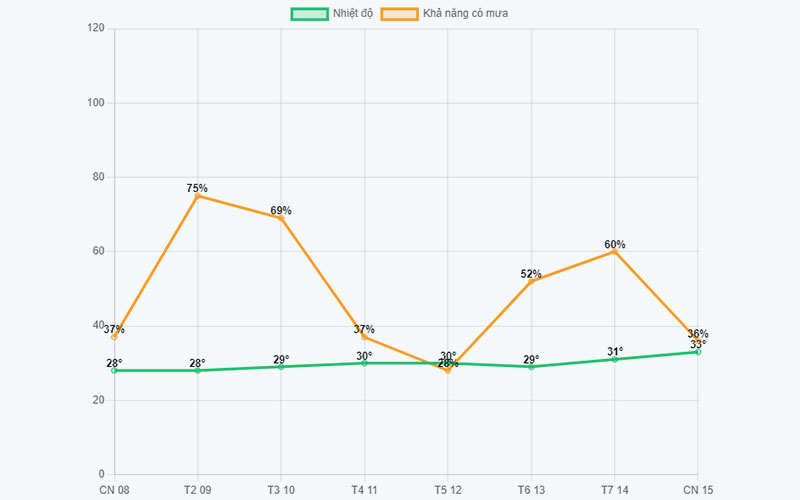Select the 29° temperature point on T6 13
800x500 pixels.
(531, 367)
